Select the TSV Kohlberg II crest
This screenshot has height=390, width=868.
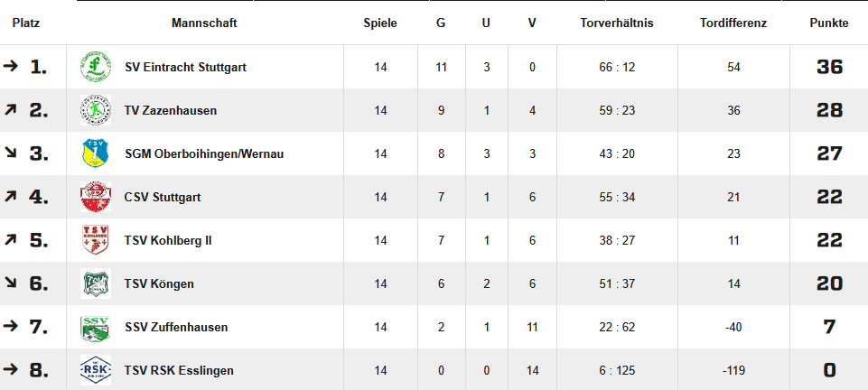[x=95, y=240]
